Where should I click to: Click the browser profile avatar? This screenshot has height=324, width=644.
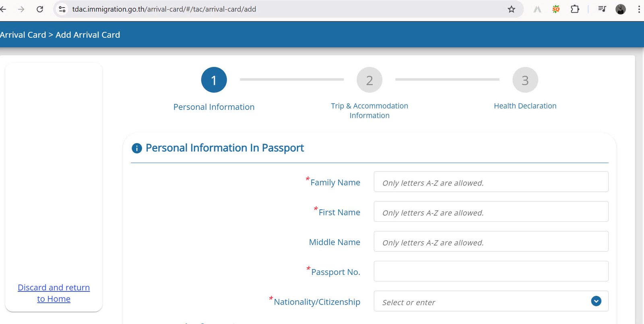pos(620,9)
